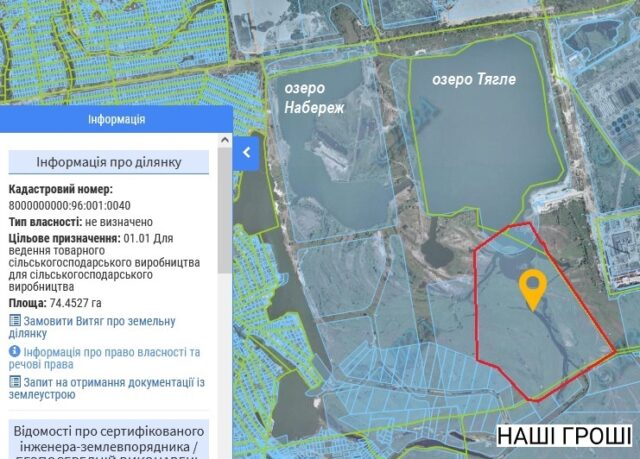Click blue info icon beside право власності
Screen dimensions: 640x459
14,352
